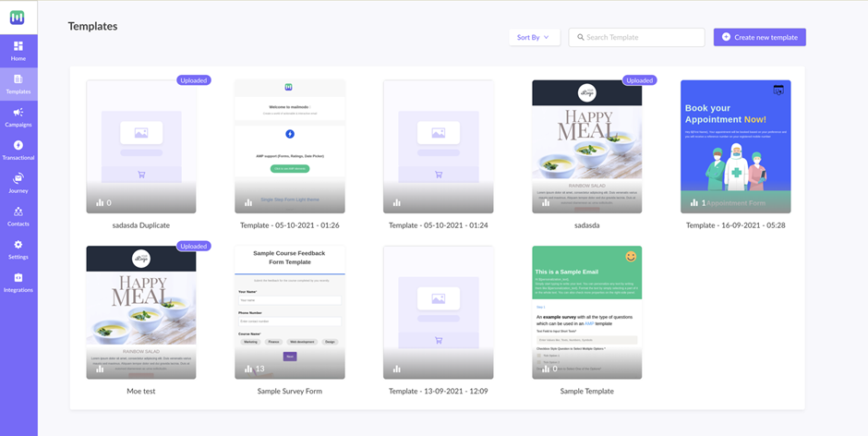Click the Mailmodo logo in the sidebar

pos(18,18)
